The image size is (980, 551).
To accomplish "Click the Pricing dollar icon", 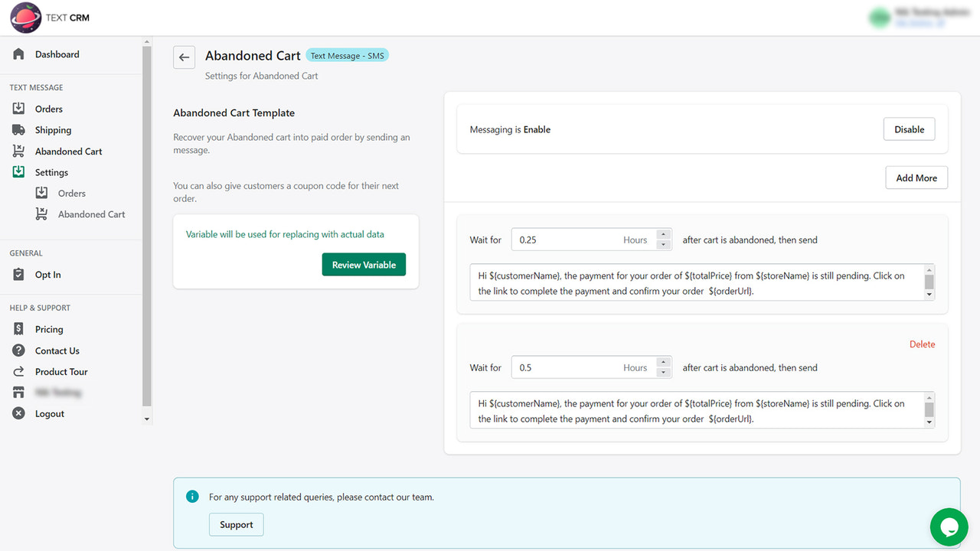I will (x=18, y=328).
